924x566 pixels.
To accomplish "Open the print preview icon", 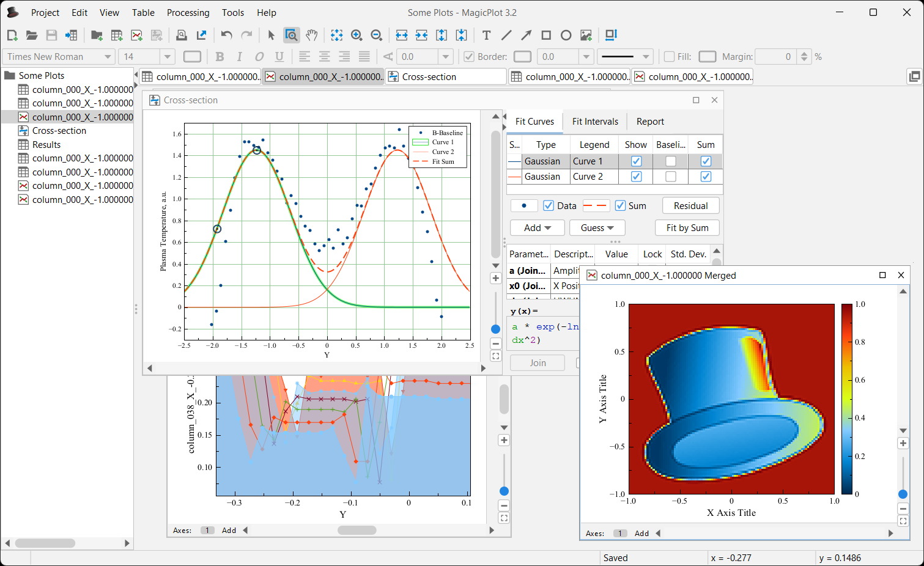I will (181, 35).
